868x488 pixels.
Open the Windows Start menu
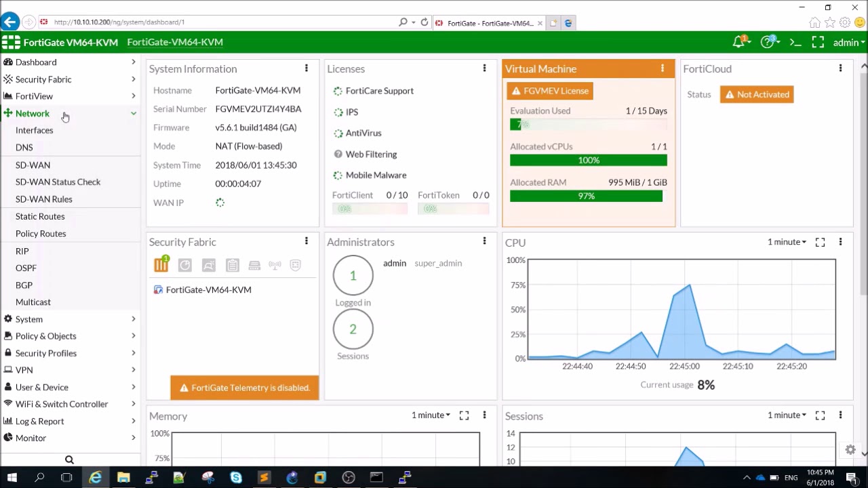tap(12, 478)
